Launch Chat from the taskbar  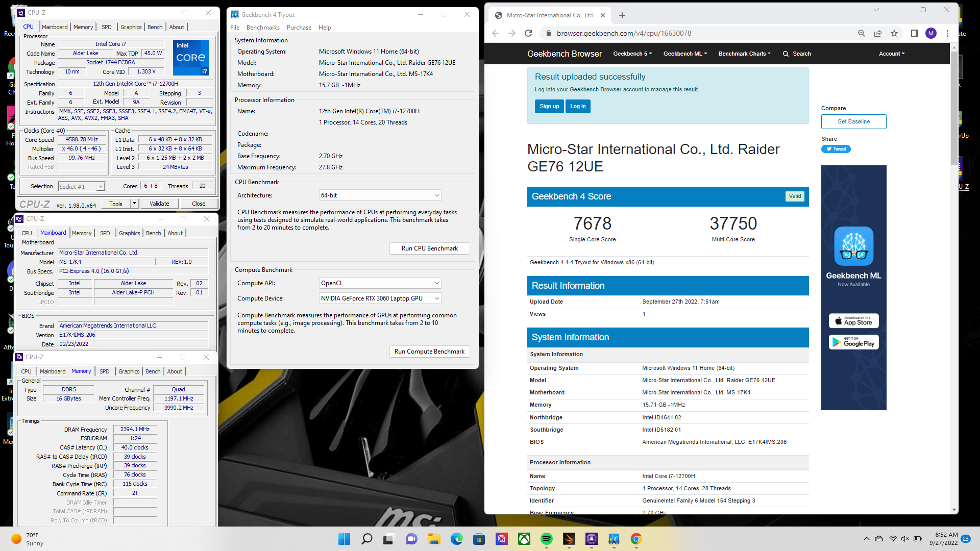411,539
